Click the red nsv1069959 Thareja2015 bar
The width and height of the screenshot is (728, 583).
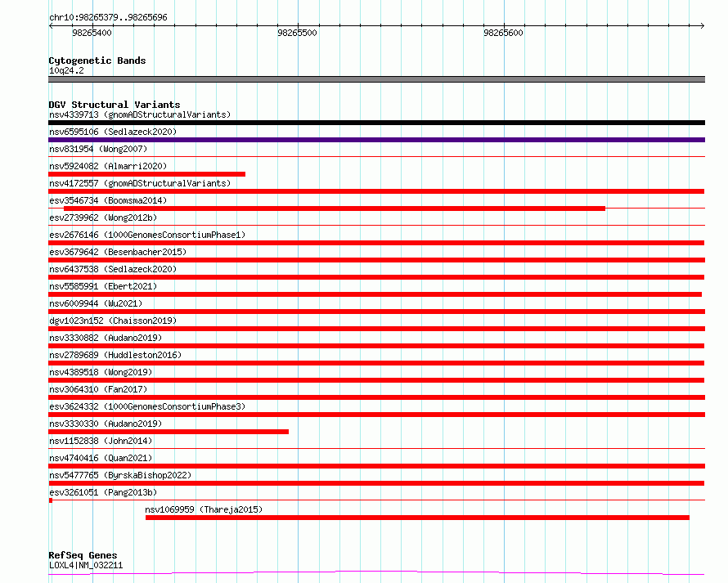tap(417, 518)
